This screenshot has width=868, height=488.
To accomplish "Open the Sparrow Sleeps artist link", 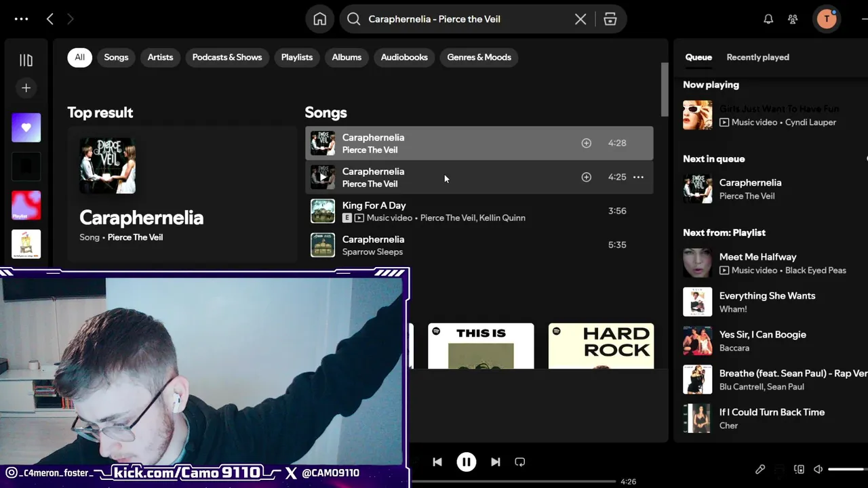I will point(372,251).
